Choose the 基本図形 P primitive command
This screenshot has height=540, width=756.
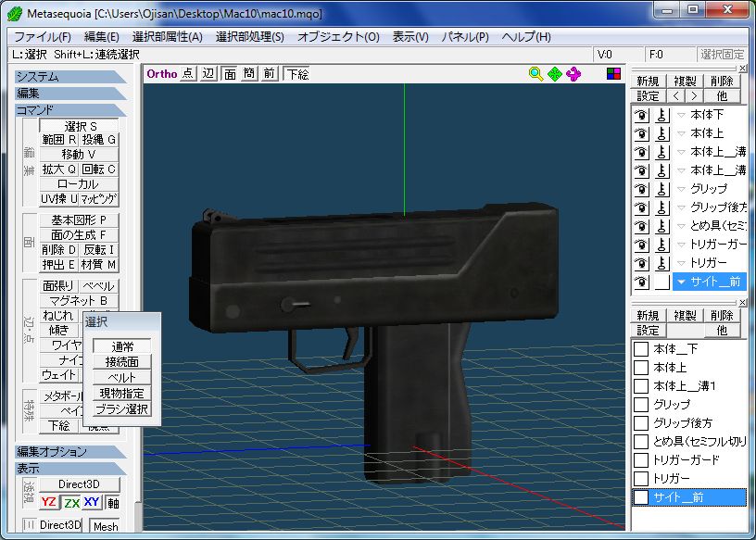tap(79, 220)
